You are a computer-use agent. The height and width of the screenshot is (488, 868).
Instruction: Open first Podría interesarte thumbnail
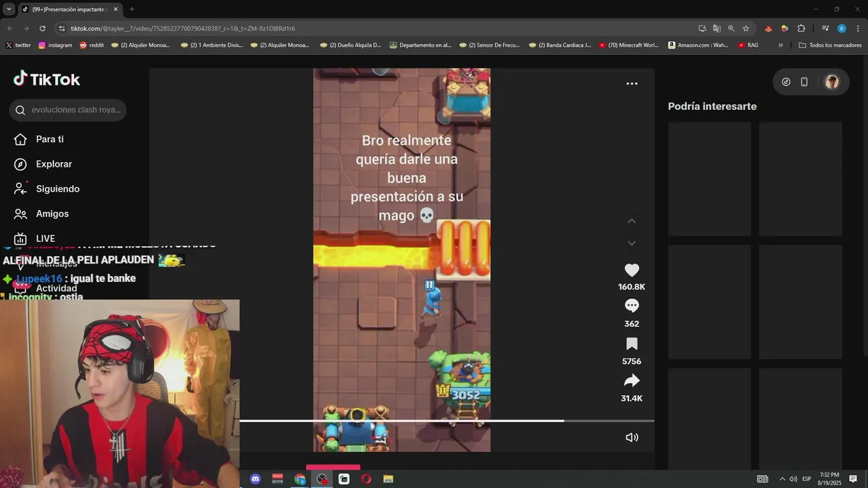[709, 178]
